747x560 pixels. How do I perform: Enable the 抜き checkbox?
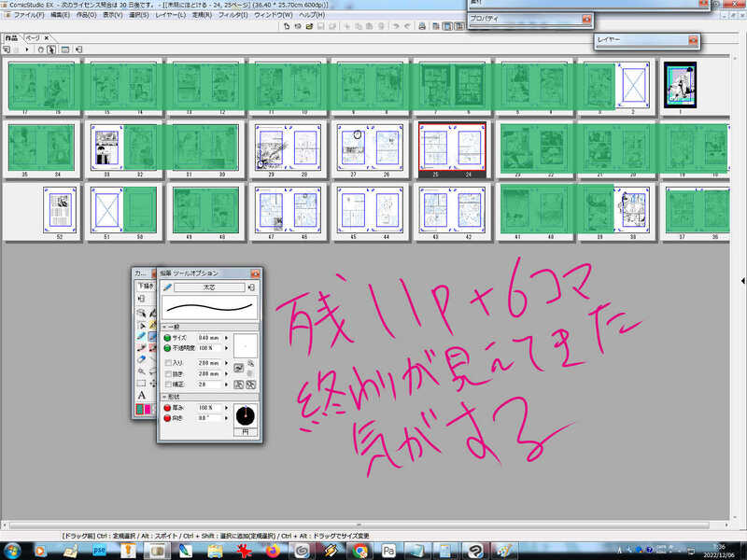[x=168, y=374]
